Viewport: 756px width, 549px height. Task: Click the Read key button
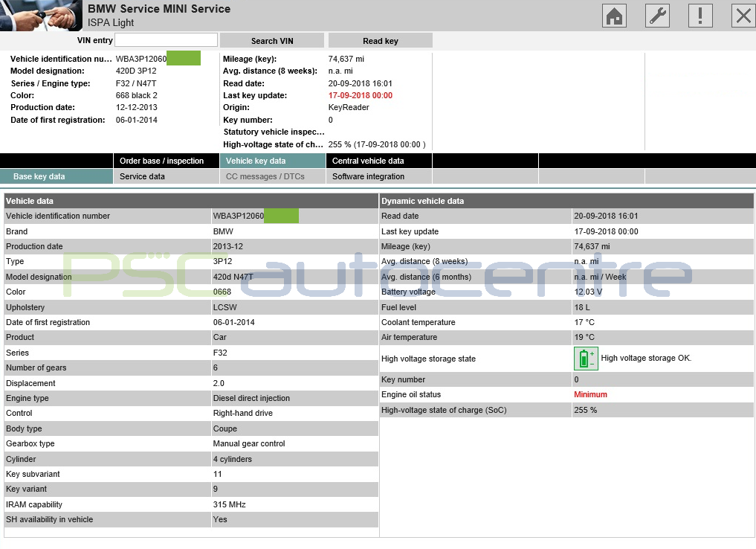[380, 39]
